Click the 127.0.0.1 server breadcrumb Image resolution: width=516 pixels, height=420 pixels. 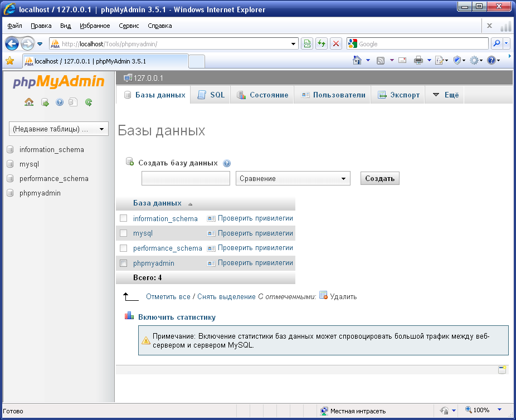point(148,79)
